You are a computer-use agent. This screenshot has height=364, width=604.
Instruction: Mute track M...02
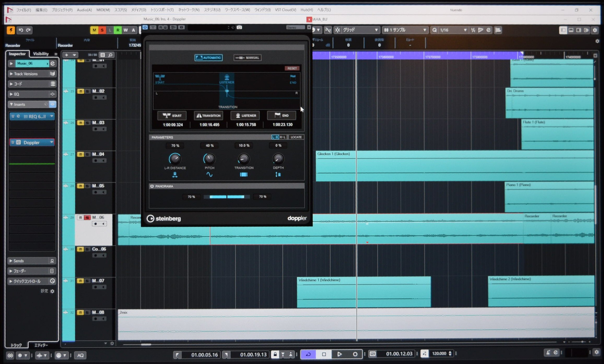(x=80, y=91)
